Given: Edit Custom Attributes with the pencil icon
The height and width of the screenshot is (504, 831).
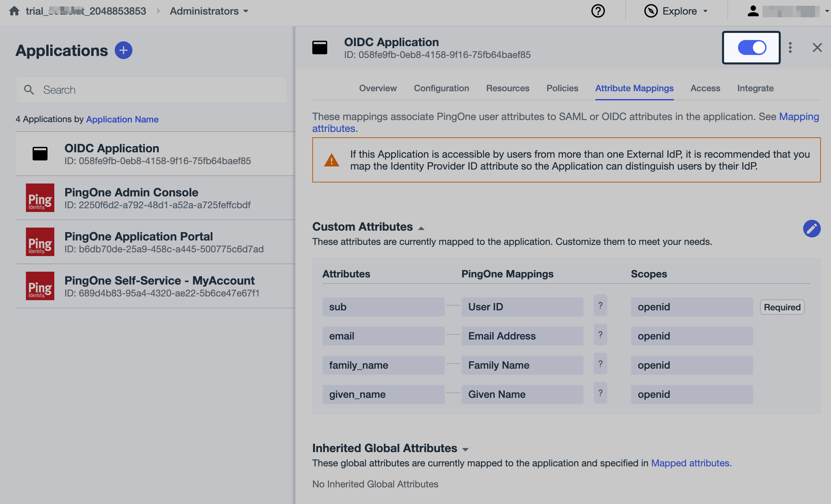Looking at the screenshot, I should (812, 229).
